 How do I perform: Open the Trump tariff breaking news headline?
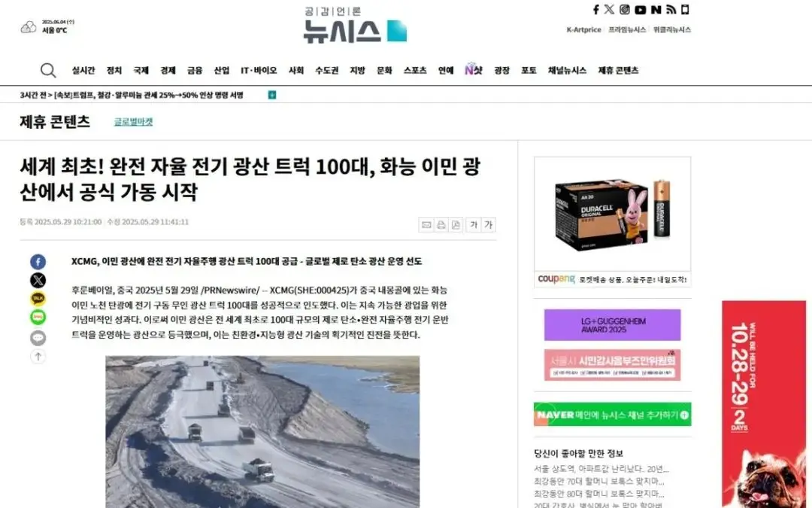[149, 95]
